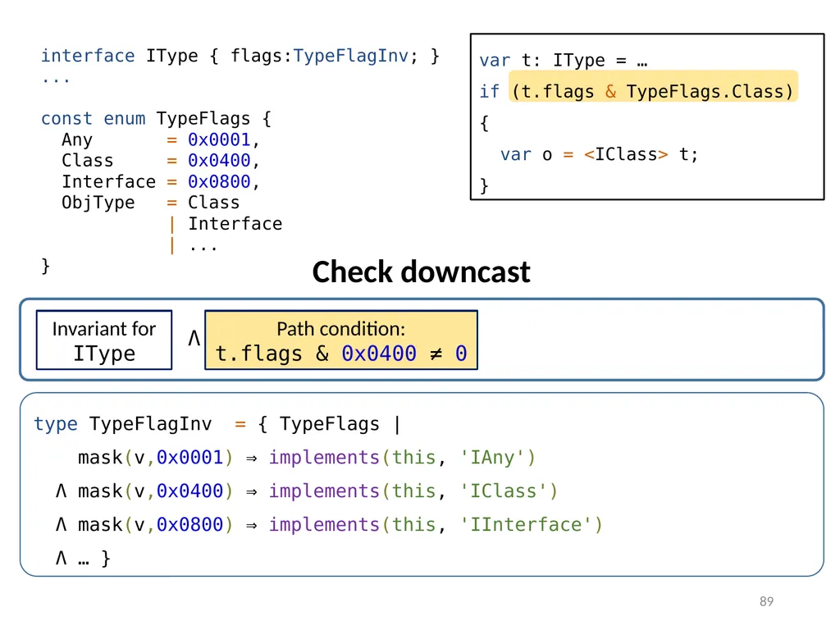This screenshot has width=840, height=630.
Task: Click the 'Any = 0x0001,' enum entry
Action: (x=161, y=139)
